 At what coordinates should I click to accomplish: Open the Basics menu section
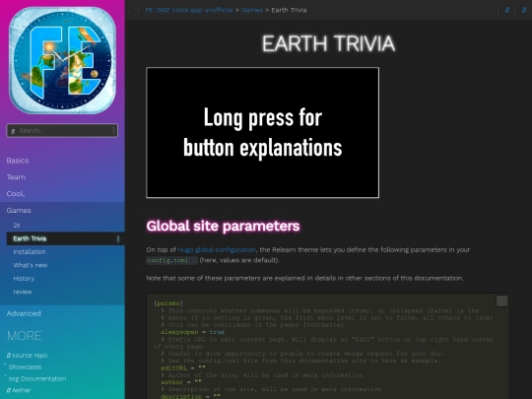(18, 161)
